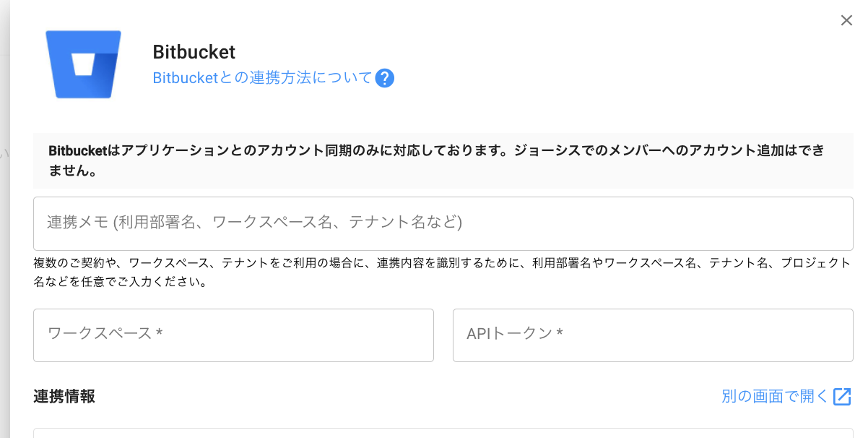Screen dimensions: 868x438
Task: Click the gray account-sync notice banner
Action: point(443,161)
